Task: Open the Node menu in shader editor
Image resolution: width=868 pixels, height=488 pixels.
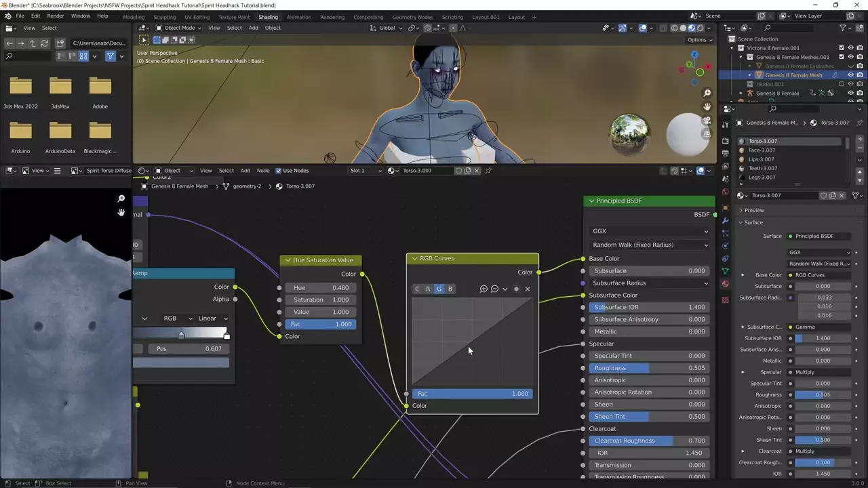Action: [x=262, y=171]
